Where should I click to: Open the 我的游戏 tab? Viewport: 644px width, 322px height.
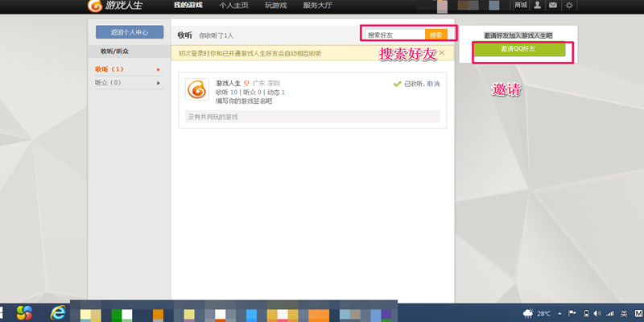188,6
